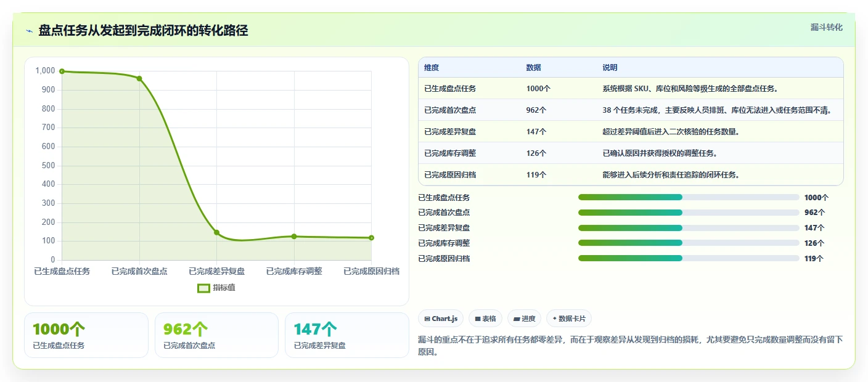Click the chart point for 已完成差异复盘
868x382 pixels.
[x=216, y=232]
